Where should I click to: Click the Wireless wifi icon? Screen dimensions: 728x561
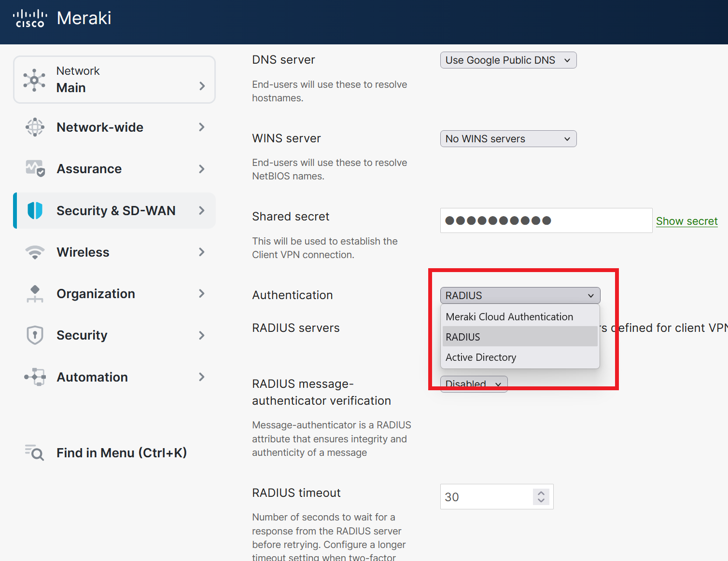click(35, 252)
